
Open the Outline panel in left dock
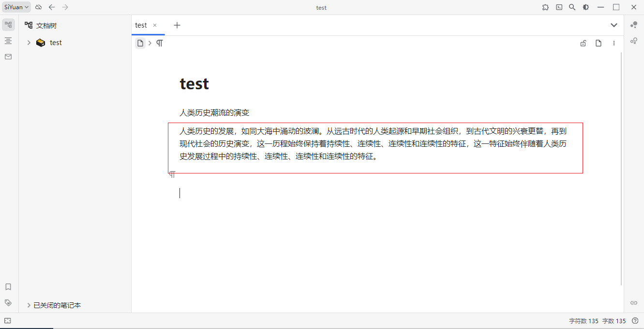8,41
